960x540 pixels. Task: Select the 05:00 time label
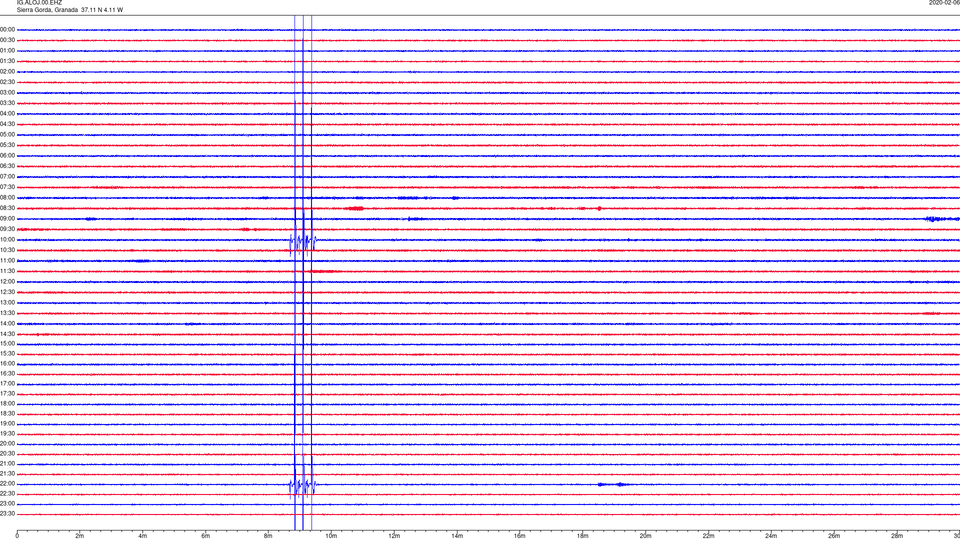7,134
